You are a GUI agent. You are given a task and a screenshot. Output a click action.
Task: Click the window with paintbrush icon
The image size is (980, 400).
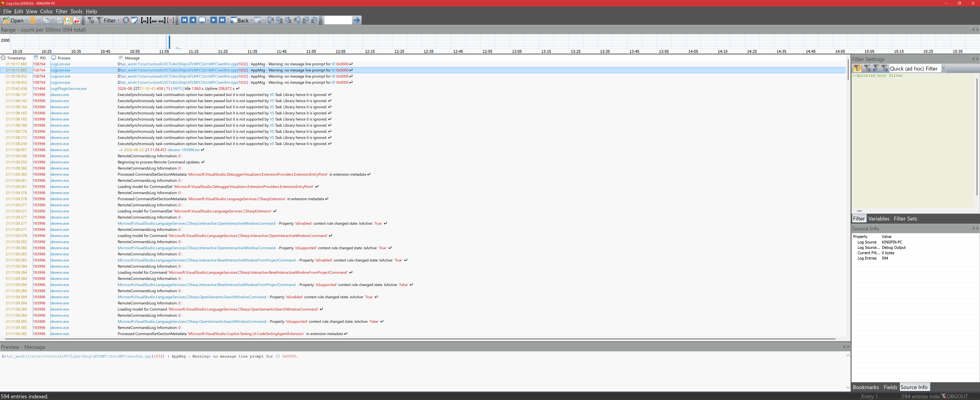(x=135, y=20)
